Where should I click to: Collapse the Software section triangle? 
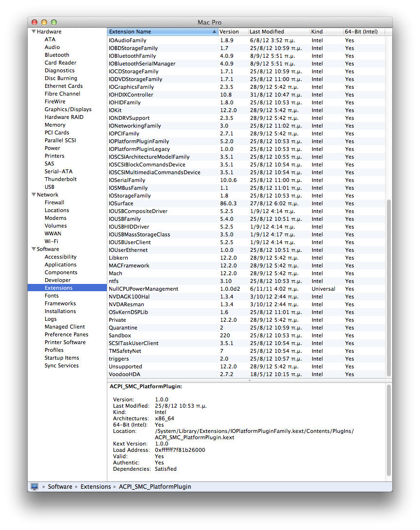point(34,249)
